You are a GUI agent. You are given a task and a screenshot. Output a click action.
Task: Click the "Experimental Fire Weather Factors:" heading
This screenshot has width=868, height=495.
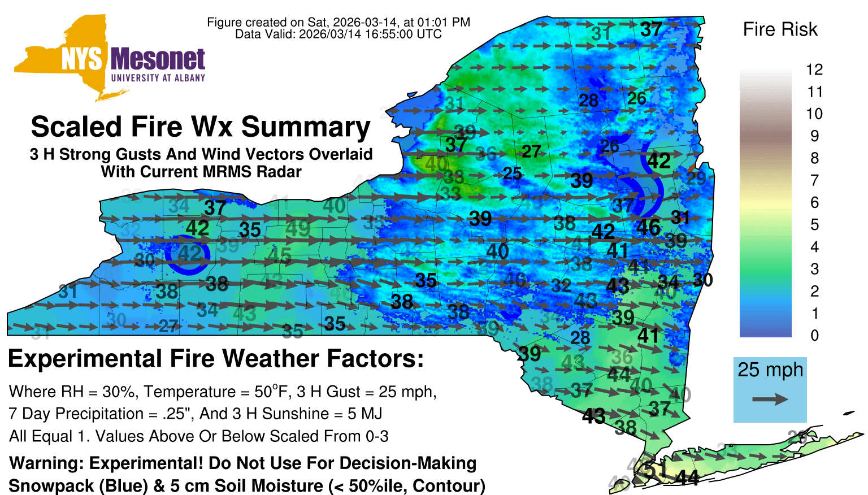pos(216,359)
